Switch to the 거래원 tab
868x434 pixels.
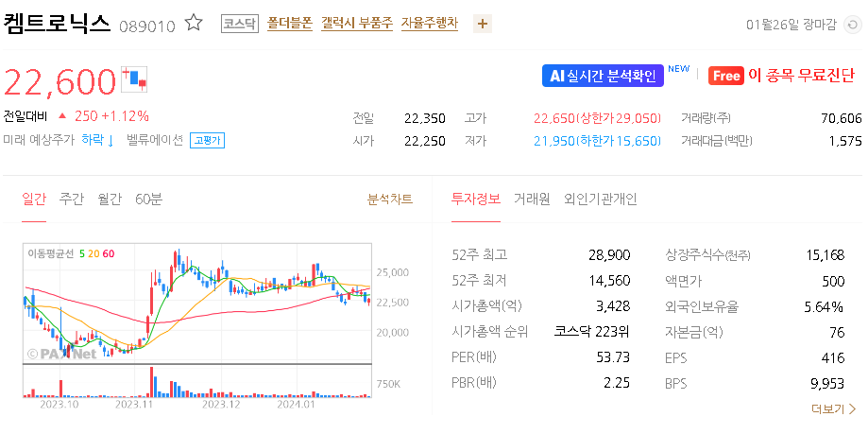coord(532,199)
